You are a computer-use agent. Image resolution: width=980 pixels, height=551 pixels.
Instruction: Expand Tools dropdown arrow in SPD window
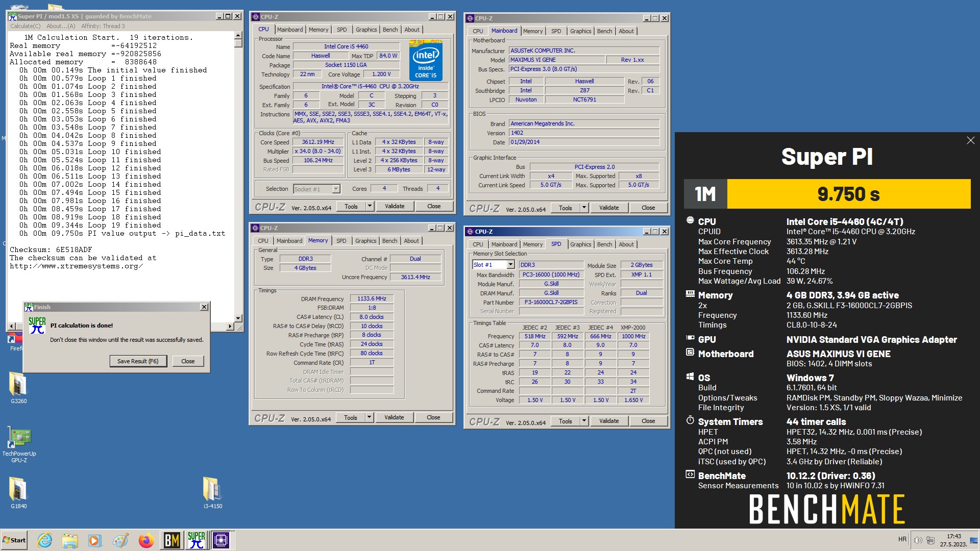tap(584, 421)
